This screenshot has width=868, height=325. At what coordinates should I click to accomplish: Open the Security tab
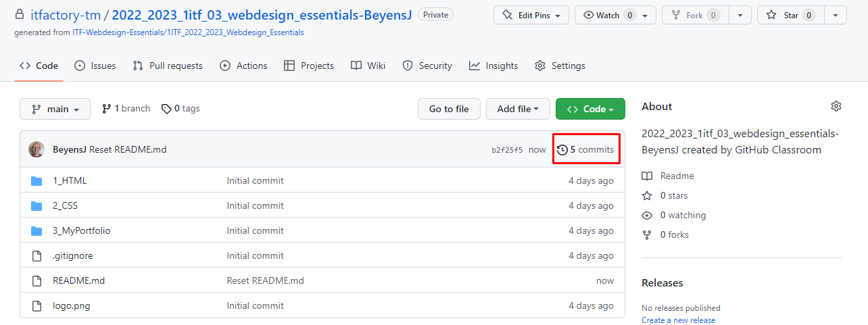pyautogui.click(x=427, y=66)
